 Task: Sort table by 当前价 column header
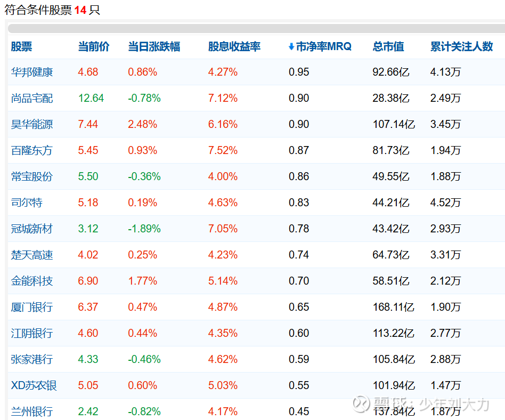[94, 46]
